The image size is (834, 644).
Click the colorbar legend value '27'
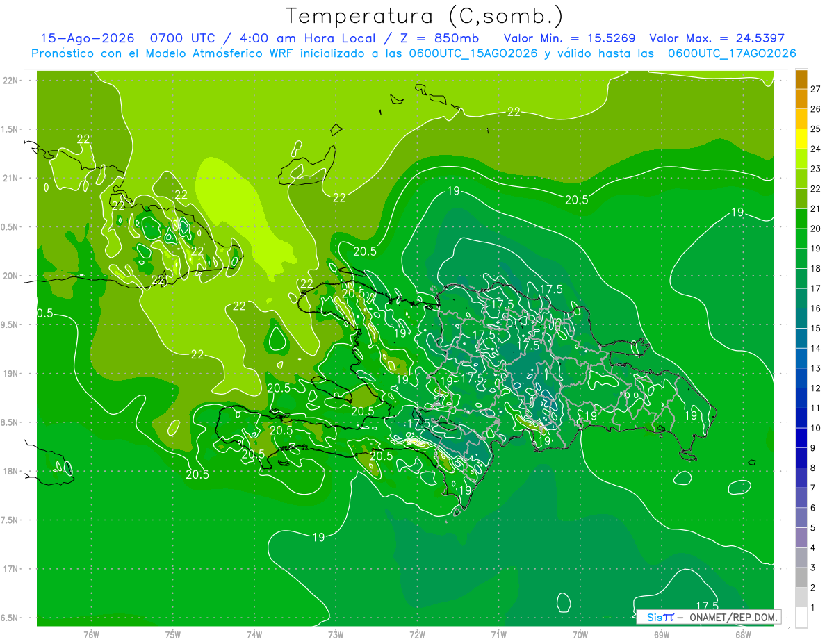click(815, 89)
